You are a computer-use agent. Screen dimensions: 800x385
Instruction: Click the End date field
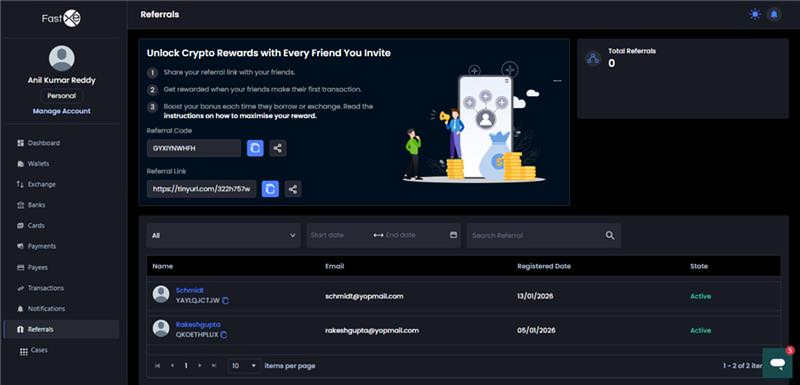[x=413, y=236]
